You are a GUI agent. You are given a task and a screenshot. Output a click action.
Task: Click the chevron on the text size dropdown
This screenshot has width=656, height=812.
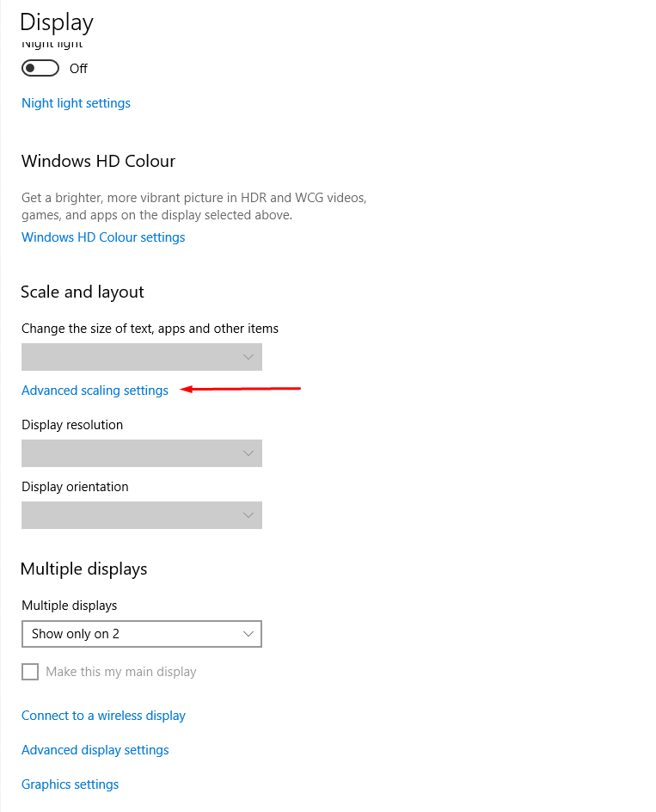tap(248, 357)
